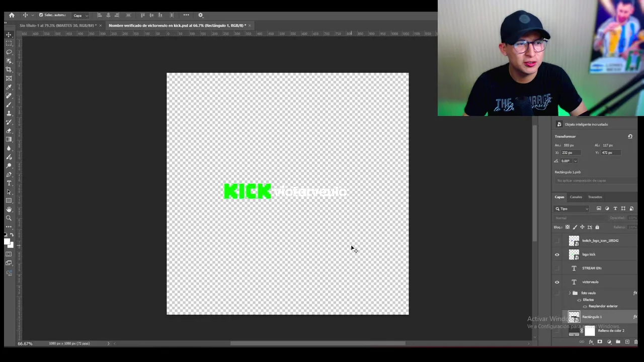644x362 pixels.
Task: Show the twitch_logo_icon layer
Action: point(557,241)
